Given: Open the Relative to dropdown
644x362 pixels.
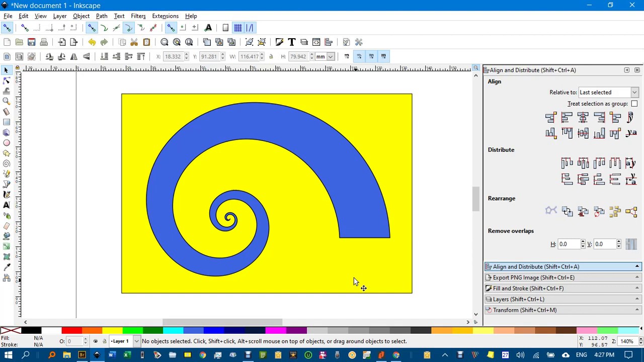Looking at the screenshot, I should [608, 93].
